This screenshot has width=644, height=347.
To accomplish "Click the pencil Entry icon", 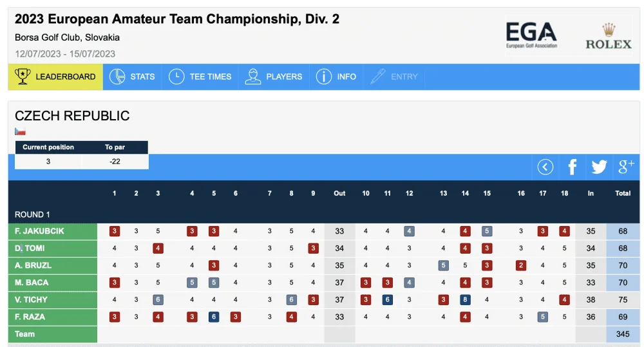I will coord(377,77).
